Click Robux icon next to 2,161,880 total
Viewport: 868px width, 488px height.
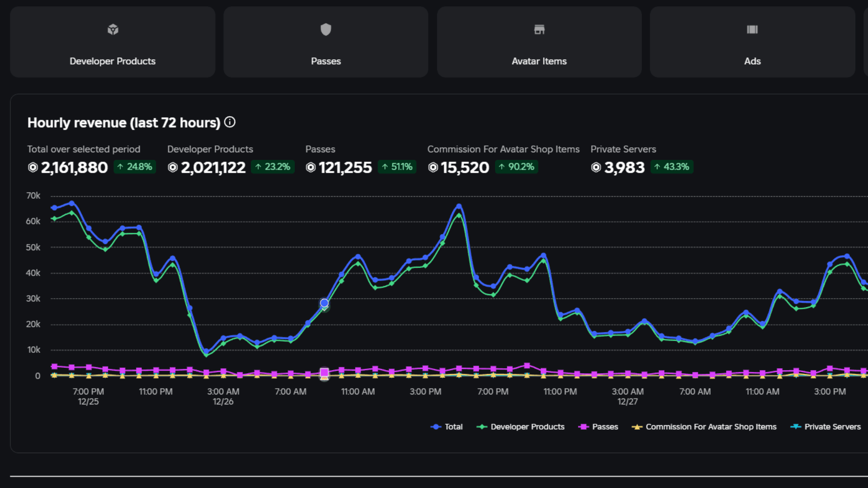coord(33,168)
